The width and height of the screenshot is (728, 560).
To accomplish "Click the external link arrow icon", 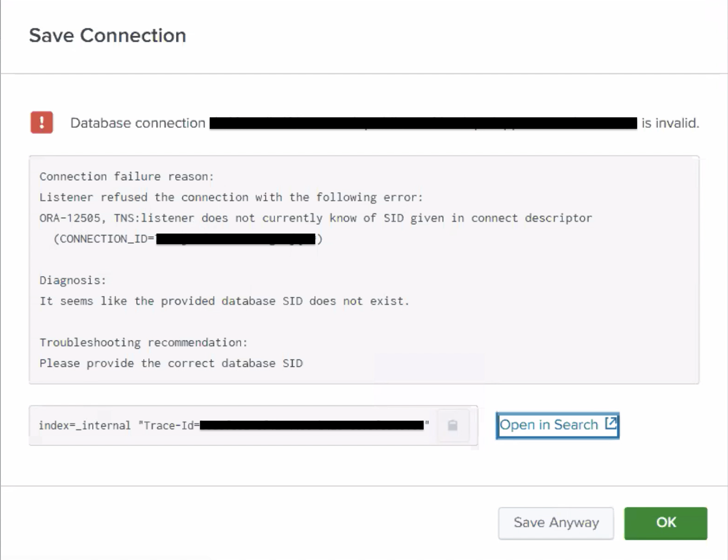I will (611, 423).
